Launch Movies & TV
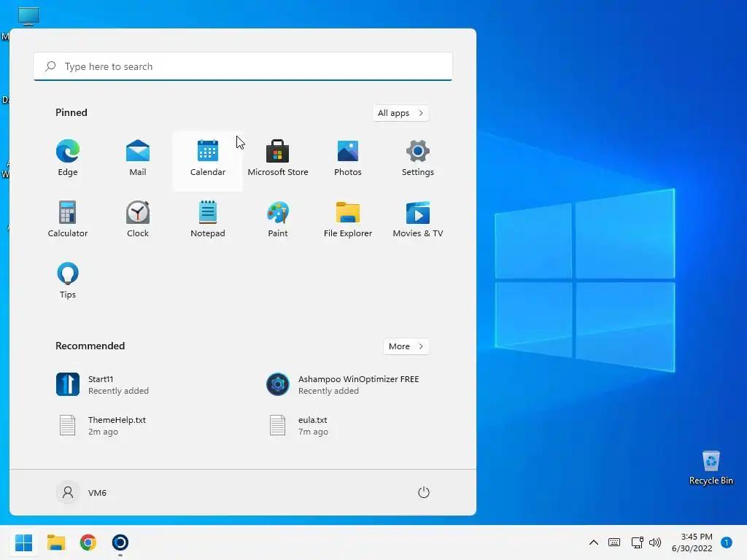Image resolution: width=747 pixels, height=560 pixels. coord(418,219)
